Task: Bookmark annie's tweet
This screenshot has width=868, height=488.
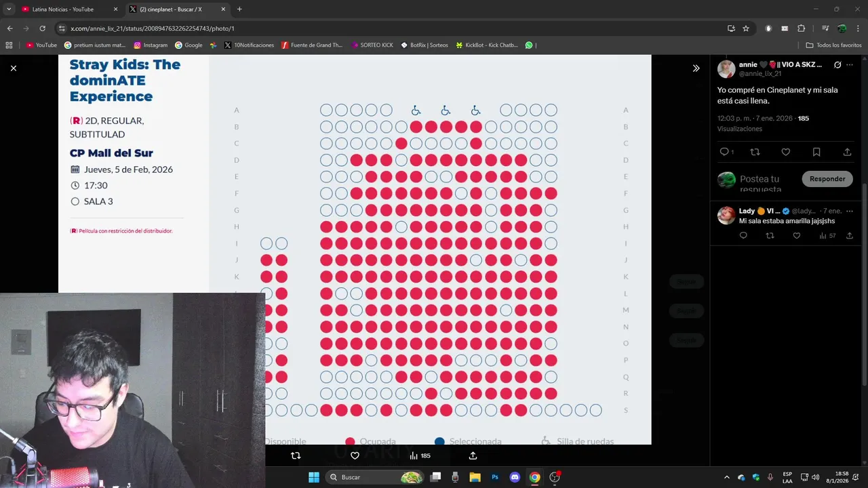Action: [x=816, y=152]
